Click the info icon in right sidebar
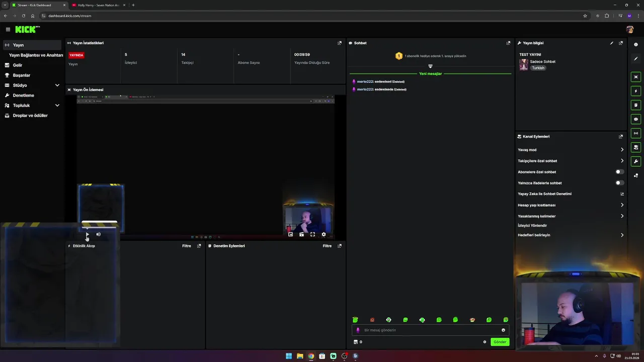 636,45
